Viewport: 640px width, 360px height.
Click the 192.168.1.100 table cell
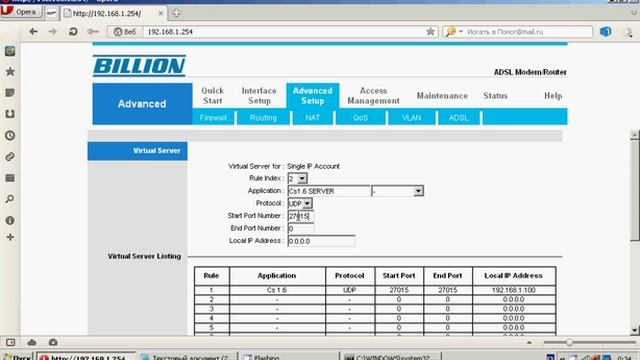(513, 290)
